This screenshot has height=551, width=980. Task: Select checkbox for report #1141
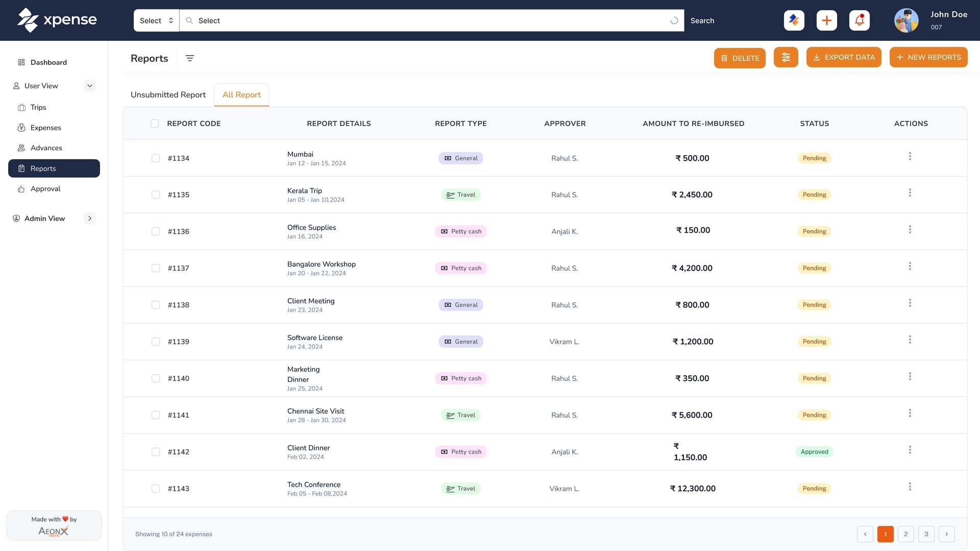[x=156, y=415]
